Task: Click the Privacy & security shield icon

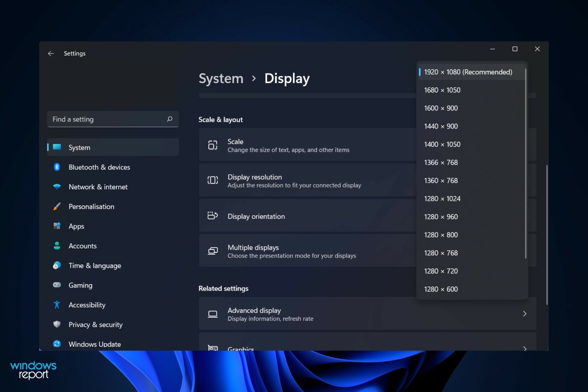Action: pyautogui.click(x=57, y=324)
